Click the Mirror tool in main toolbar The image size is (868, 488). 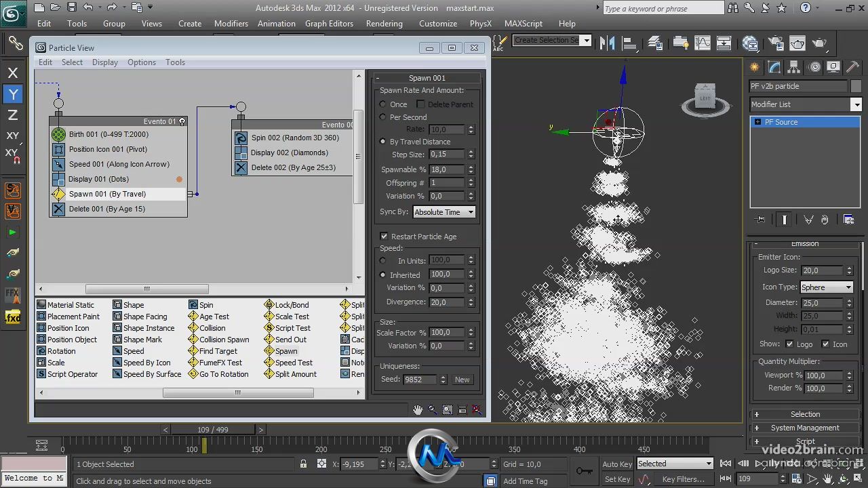point(607,43)
